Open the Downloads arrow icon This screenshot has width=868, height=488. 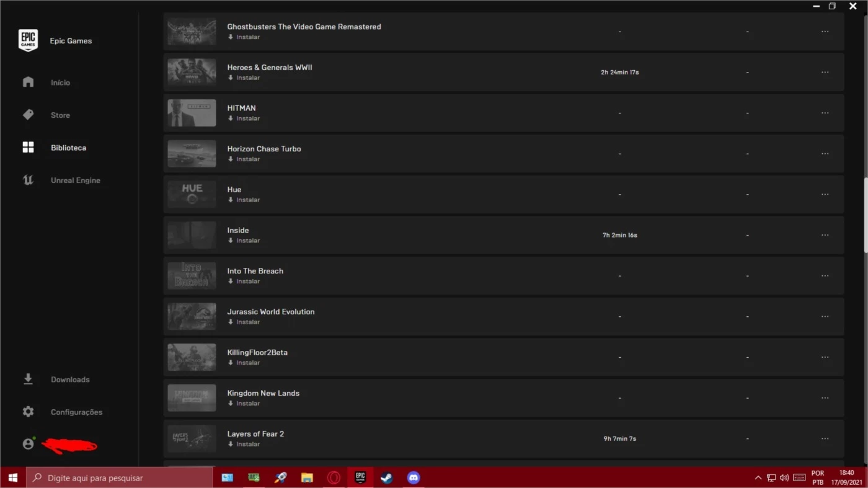28,379
